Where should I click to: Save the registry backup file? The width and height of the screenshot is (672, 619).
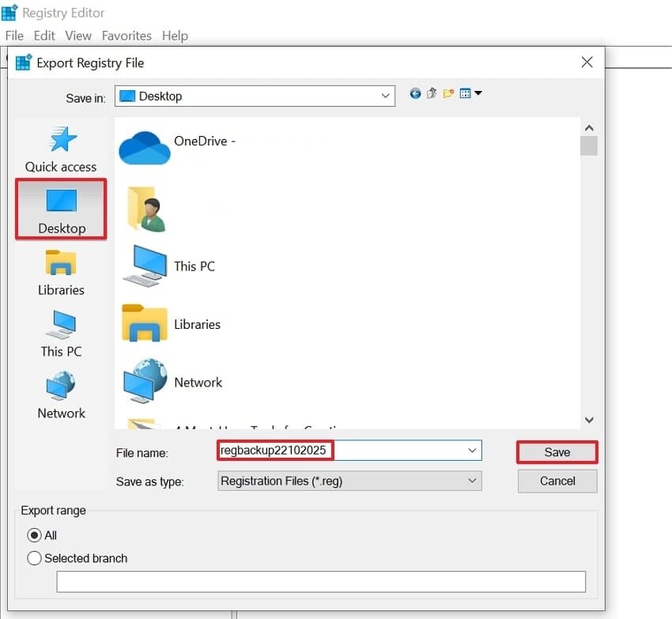click(557, 451)
